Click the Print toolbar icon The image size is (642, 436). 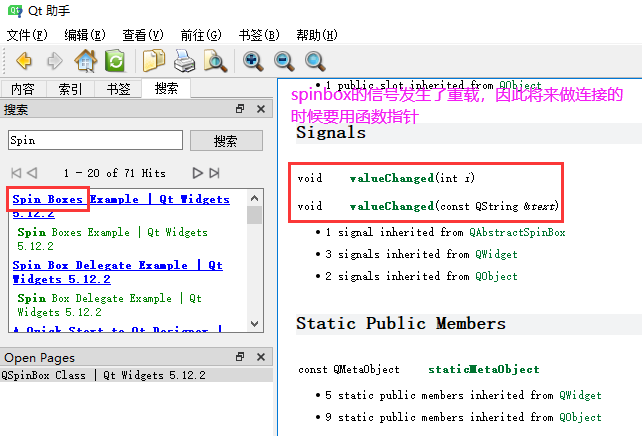click(184, 61)
